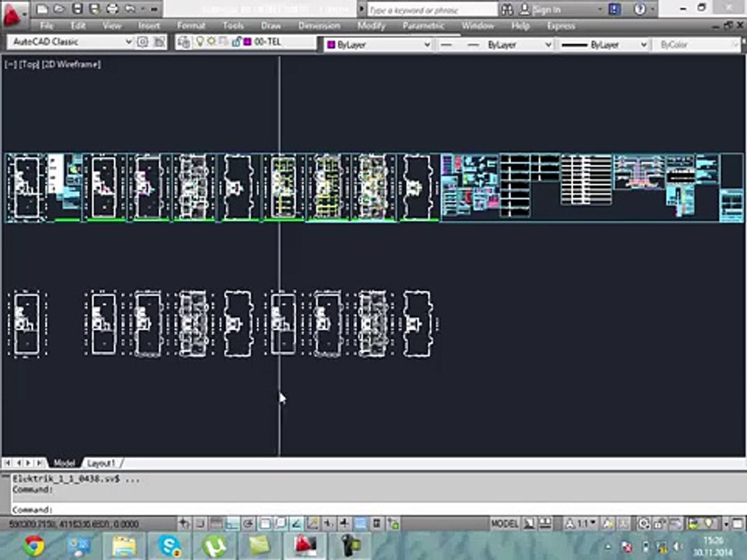The height and width of the screenshot is (560, 747).
Task: Click the Help question mark icon
Action: point(640,9)
